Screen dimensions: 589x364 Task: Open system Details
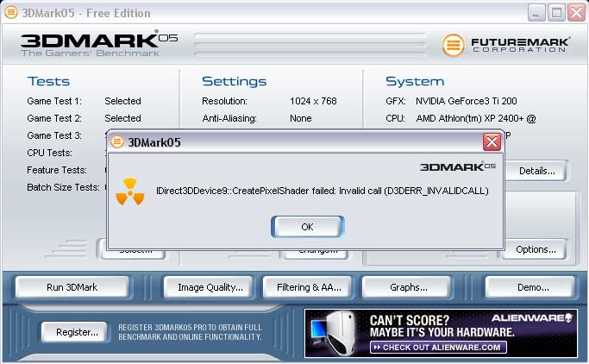point(536,171)
